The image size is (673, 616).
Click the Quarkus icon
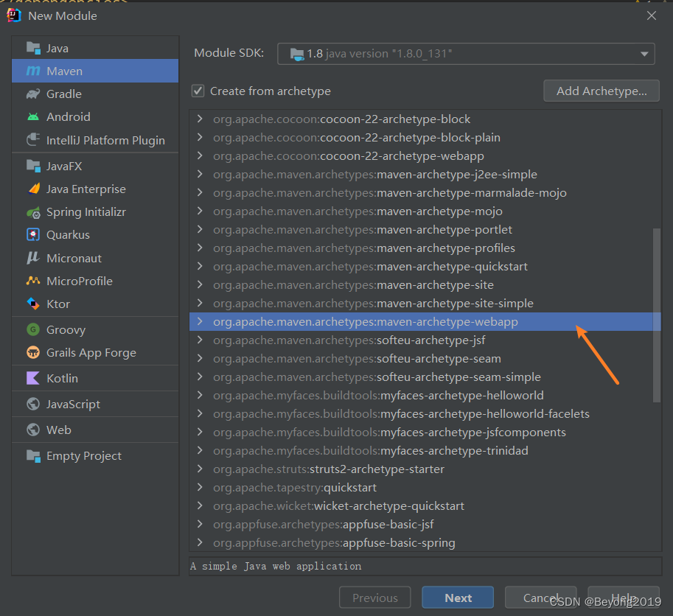click(x=33, y=234)
